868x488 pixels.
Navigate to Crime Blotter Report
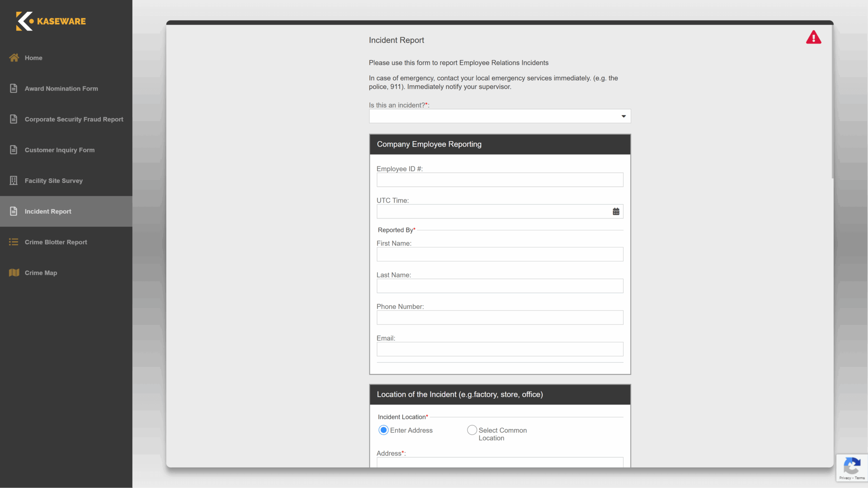(56, 242)
